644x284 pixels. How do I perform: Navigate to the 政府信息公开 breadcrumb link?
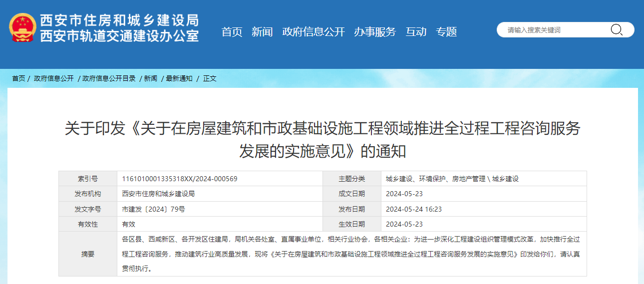[53, 78]
